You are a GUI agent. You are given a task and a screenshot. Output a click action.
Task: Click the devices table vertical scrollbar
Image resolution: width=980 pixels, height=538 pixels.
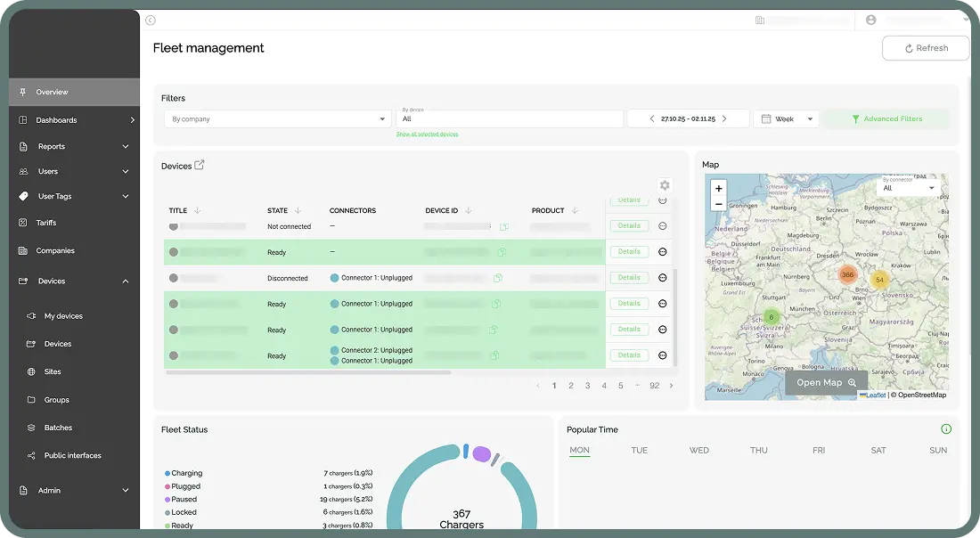675,317
